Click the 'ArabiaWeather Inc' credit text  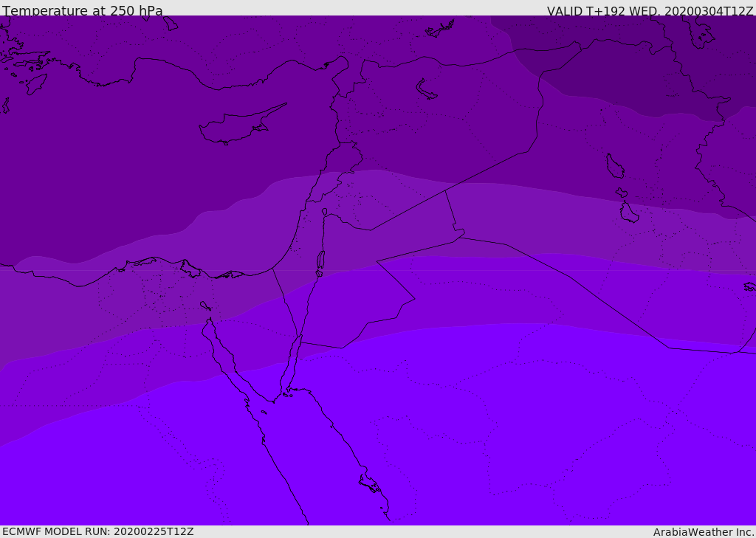(x=703, y=532)
